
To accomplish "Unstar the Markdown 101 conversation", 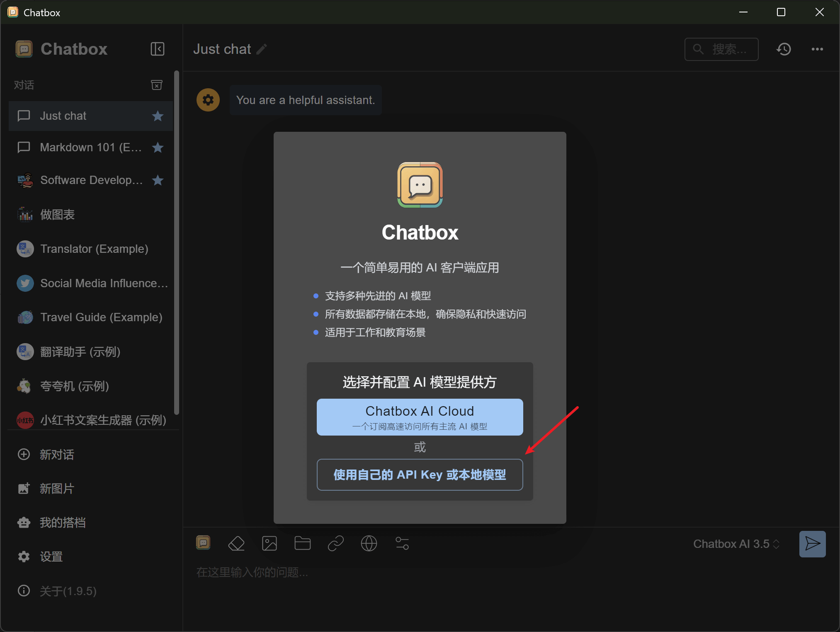I will 158,148.
